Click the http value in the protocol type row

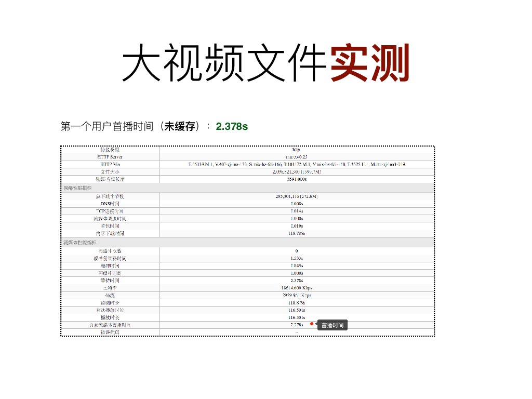pyautogui.click(x=296, y=150)
